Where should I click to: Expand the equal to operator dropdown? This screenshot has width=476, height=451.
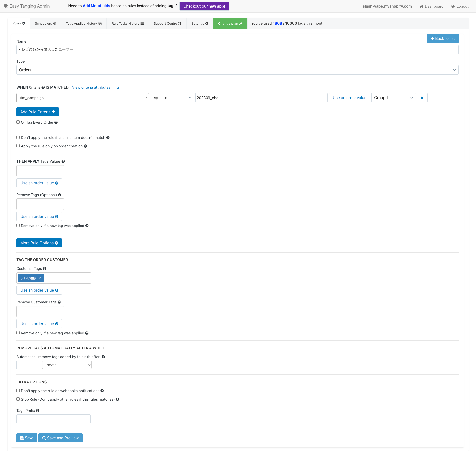(x=172, y=98)
